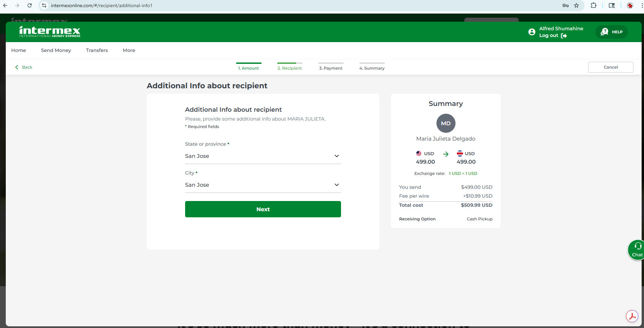Go Back to previous step

click(x=24, y=67)
